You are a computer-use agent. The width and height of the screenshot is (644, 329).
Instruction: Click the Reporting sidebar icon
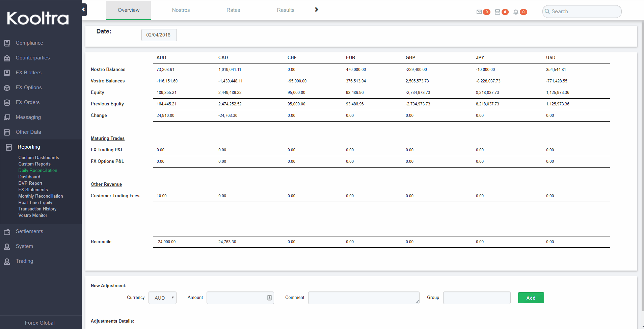[x=9, y=147]
